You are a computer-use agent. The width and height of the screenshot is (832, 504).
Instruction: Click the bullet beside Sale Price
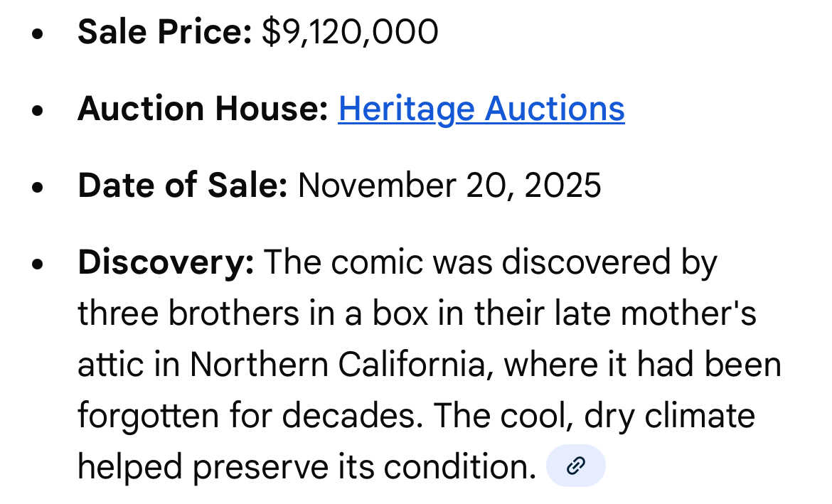pos(38,34)
